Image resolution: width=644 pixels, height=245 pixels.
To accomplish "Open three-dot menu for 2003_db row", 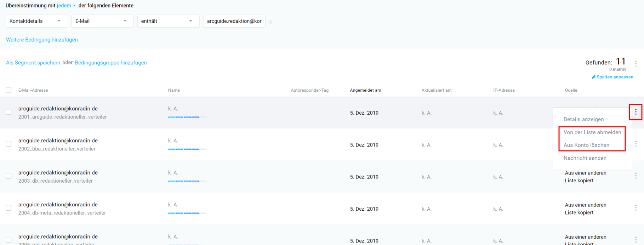I will [x=636, y=176].
